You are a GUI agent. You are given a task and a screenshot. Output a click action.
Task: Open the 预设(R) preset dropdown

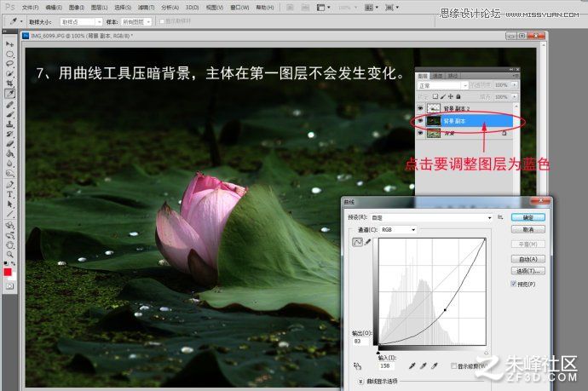point(431,217)
